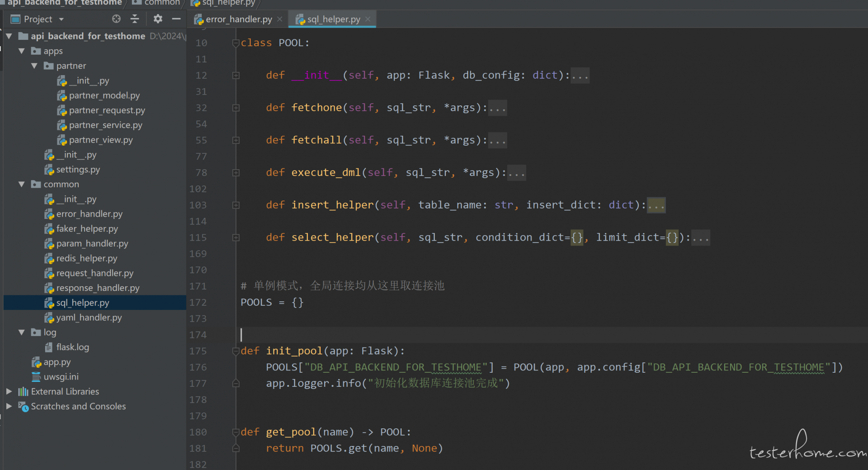Viewport: 868px width, 470px height.
Task: Select yaml_handler.py file
Action: [x=89, y=318]
